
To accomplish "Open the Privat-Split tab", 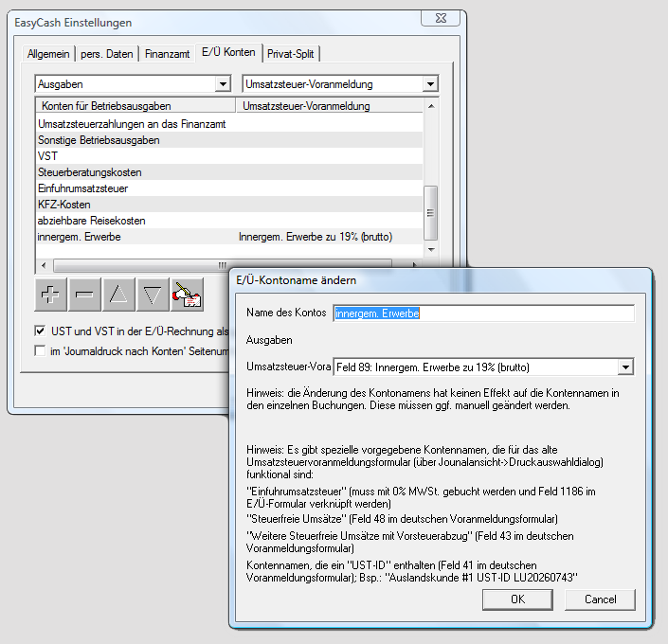I will [290, 54].
